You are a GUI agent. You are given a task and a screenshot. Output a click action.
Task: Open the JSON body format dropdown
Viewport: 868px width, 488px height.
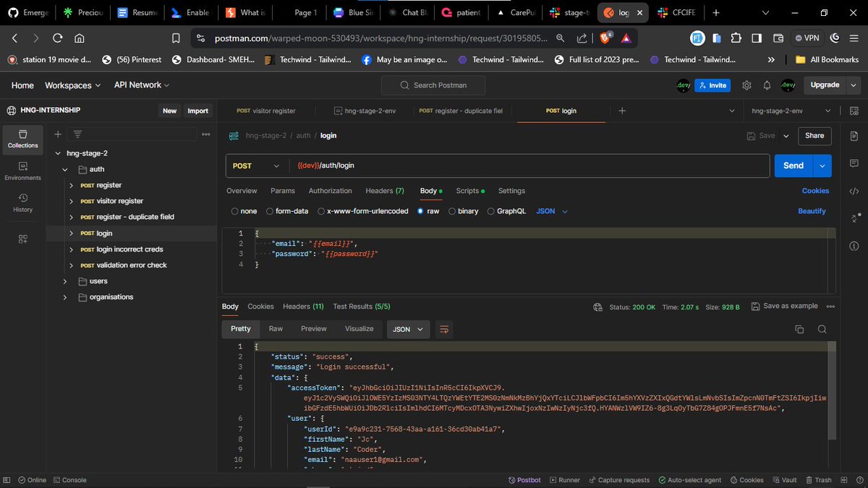point(552,211)
